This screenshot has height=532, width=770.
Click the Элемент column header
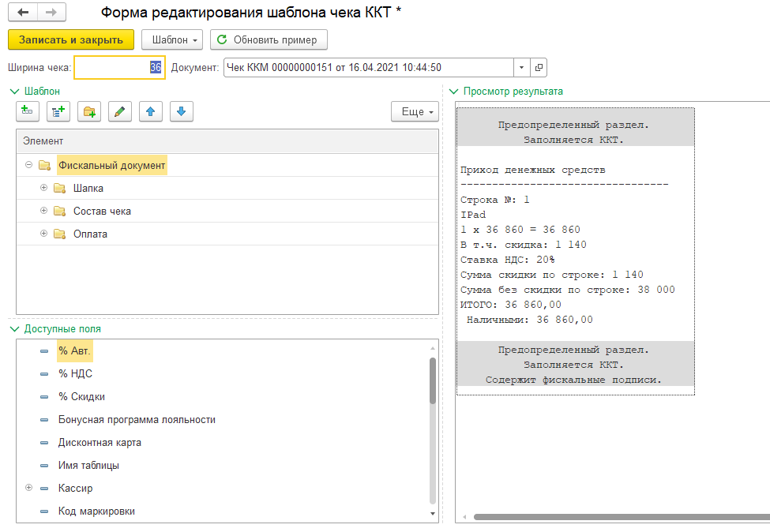[x=227, y=141]
